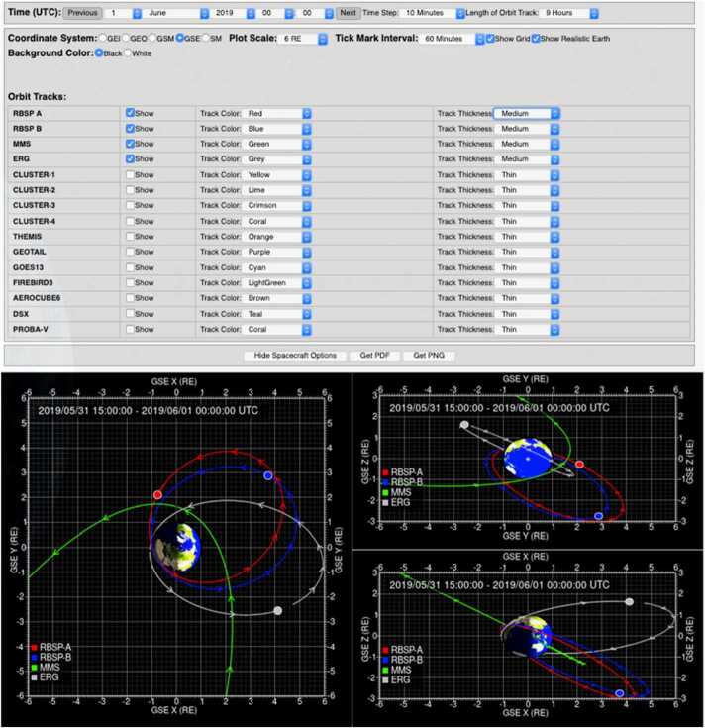Image resolution: width=705 pixels, height=728 pixels.
Task: Hide the spacecraft options panel
Action: 295,356
